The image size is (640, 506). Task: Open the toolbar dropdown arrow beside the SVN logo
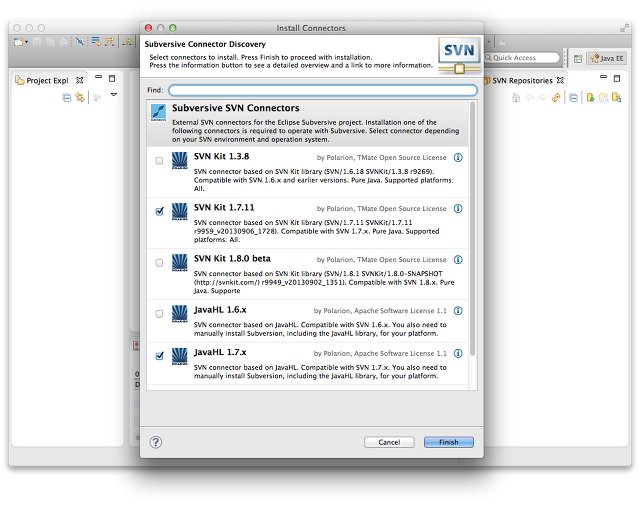point(488,42)
